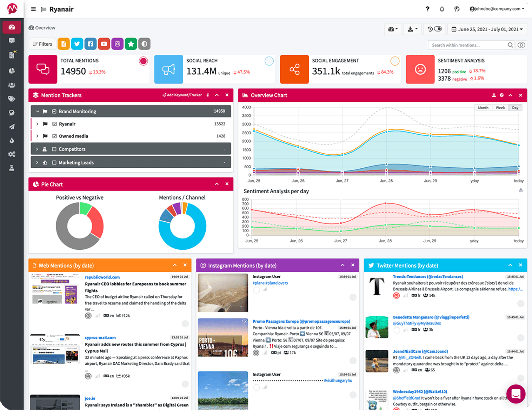This screenshot has height=410, width=532.
Task: Open the Filters menu
Action: coord(42,44)
